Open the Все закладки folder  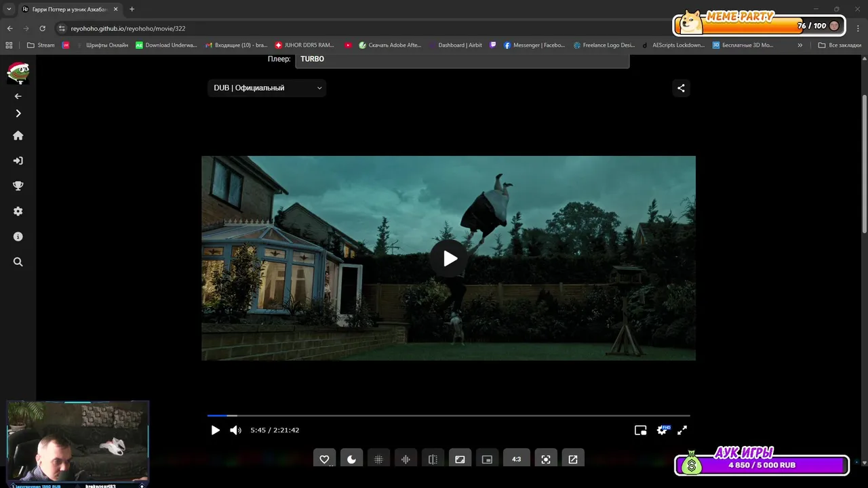[x=840, y=45]
